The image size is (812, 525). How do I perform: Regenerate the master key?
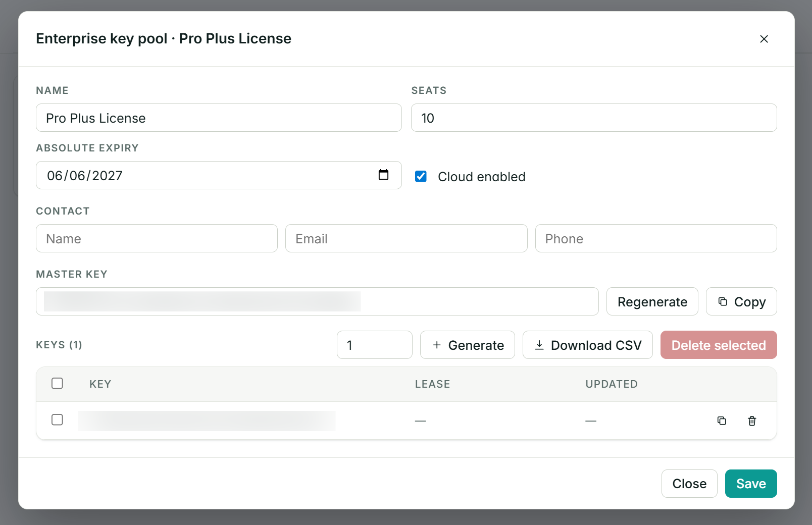pos(652,301)
